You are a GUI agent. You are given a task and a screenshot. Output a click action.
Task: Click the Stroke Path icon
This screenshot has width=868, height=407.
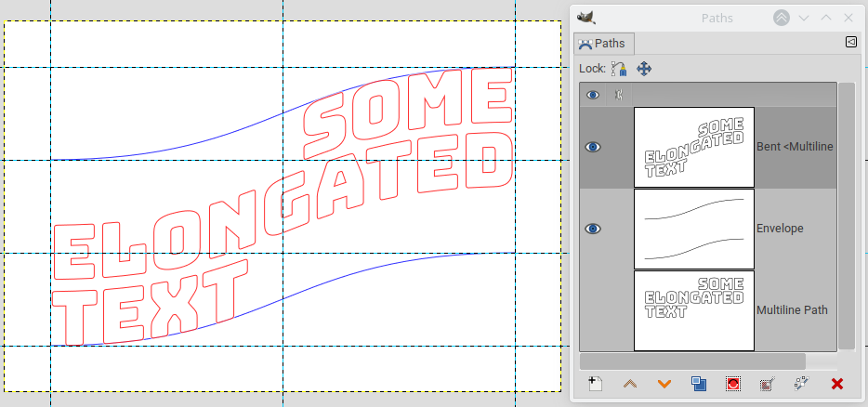coord(801,384)
